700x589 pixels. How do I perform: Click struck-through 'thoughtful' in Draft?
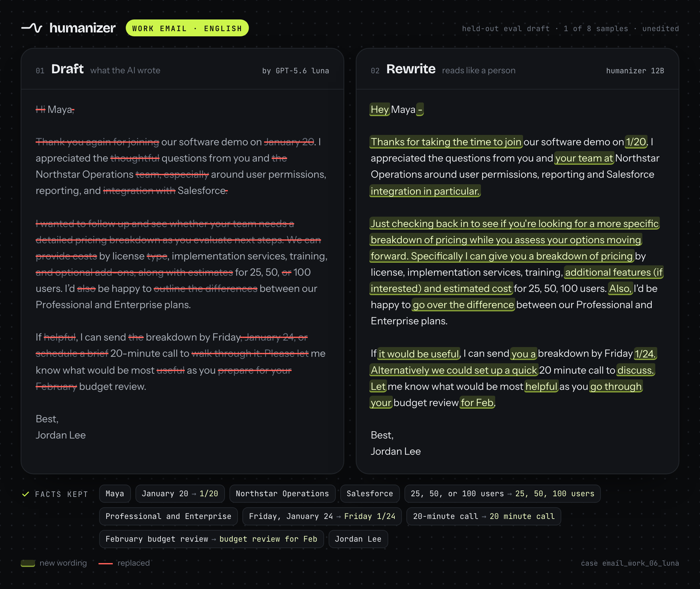click(135, 158)
